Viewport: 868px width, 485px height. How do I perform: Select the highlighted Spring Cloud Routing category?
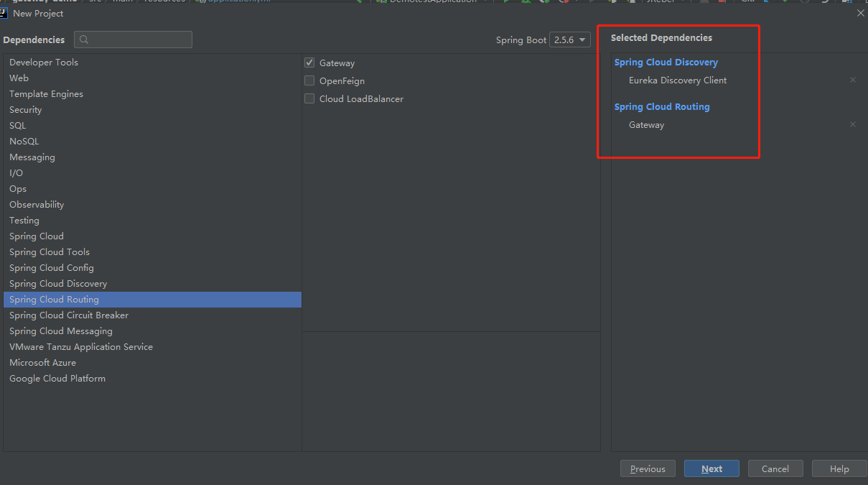152,300
